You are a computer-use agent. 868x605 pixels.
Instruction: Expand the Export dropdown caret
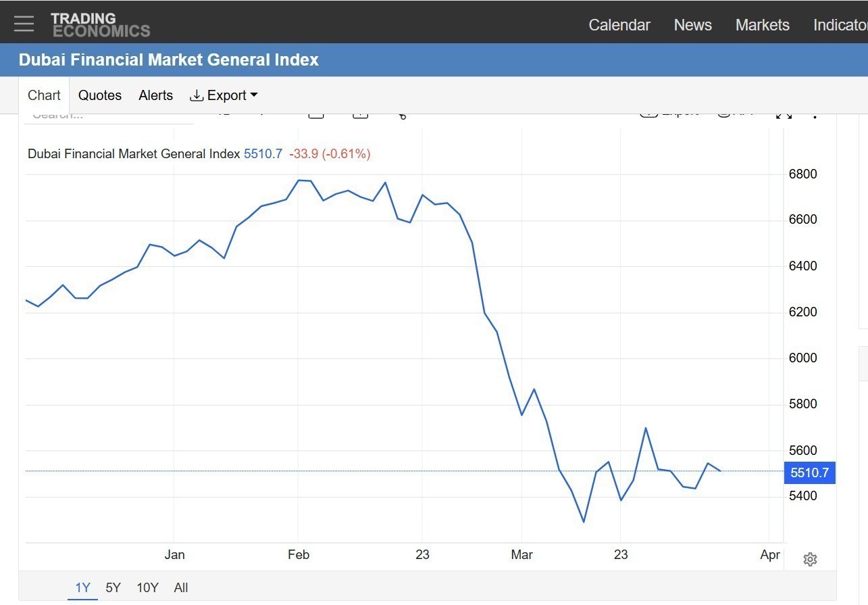point(254,95)
